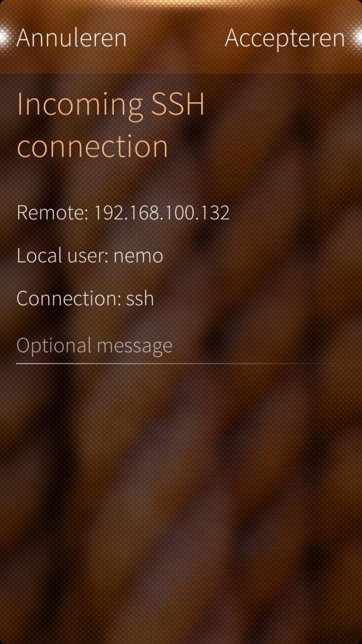
Task: Click the Local user label
Action: (x=63, y=256)
